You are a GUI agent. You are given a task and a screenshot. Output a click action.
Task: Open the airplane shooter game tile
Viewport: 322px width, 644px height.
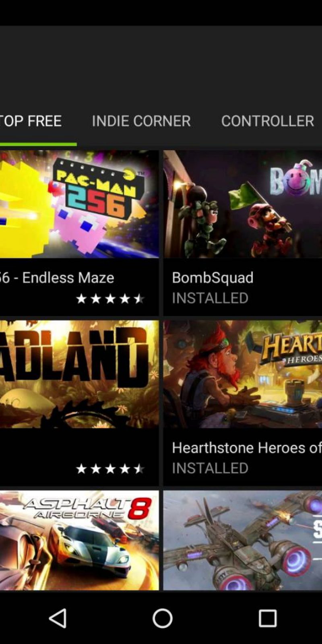pos(243,540)
